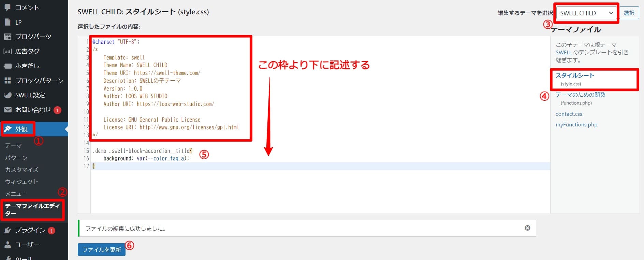The width and height of the screenshot is (644, 260).
Task: Click the LP page icon
Action: pyautogui.click(x=8, y=22)
